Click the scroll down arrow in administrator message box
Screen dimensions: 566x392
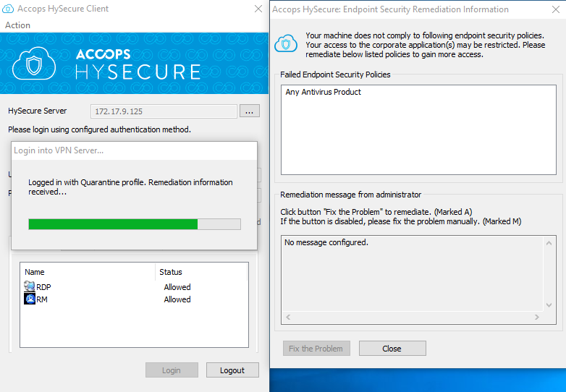point(549,305)
